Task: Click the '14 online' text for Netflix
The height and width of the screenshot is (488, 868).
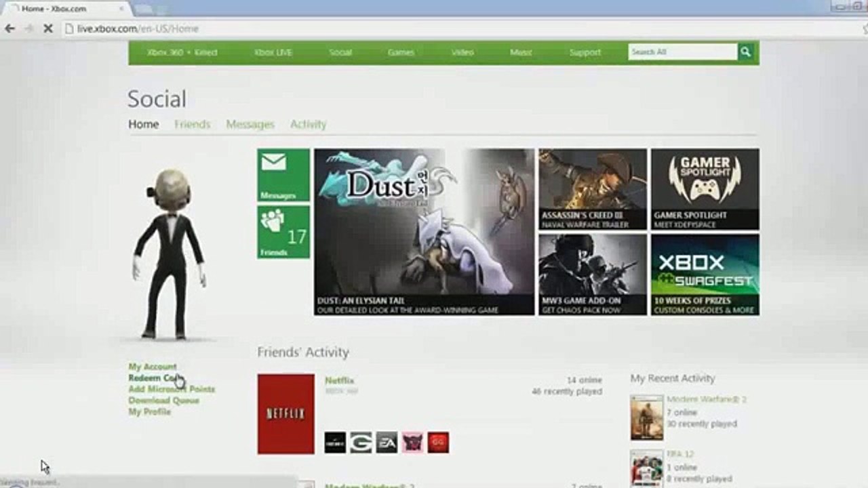Action: [x=585, y=381]
